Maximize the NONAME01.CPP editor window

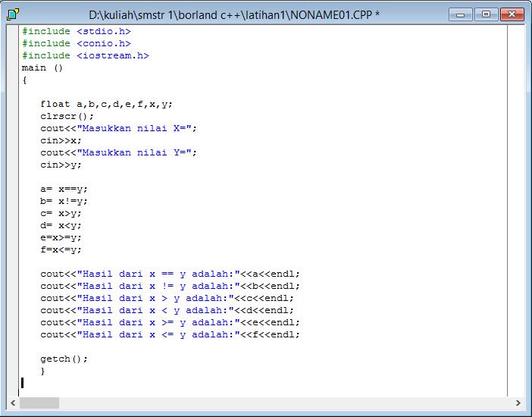click(x=487, y=14)
